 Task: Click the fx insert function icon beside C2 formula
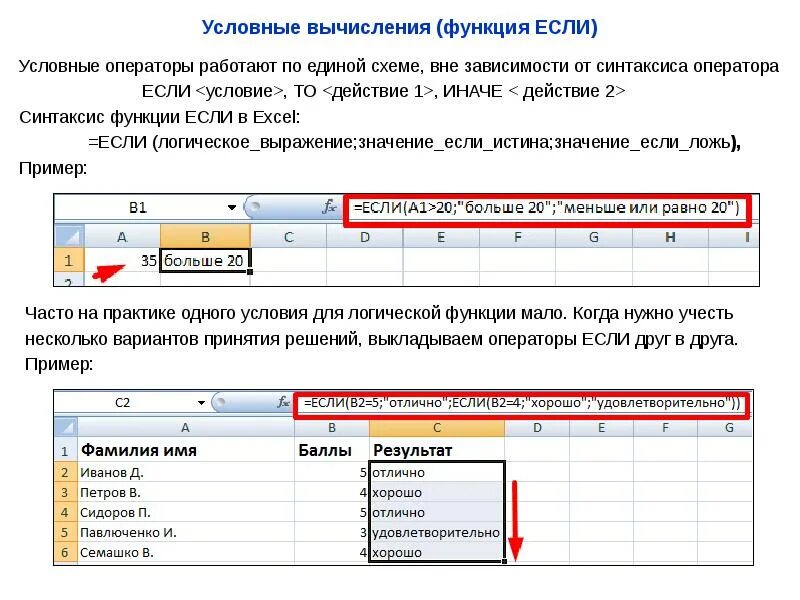click(x=284, y=403)
